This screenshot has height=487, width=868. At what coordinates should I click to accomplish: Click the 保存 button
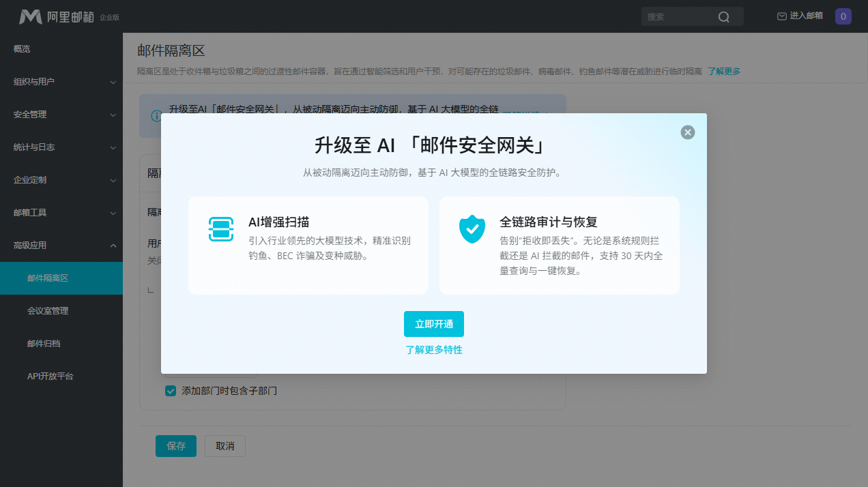(x=176, y=446)
